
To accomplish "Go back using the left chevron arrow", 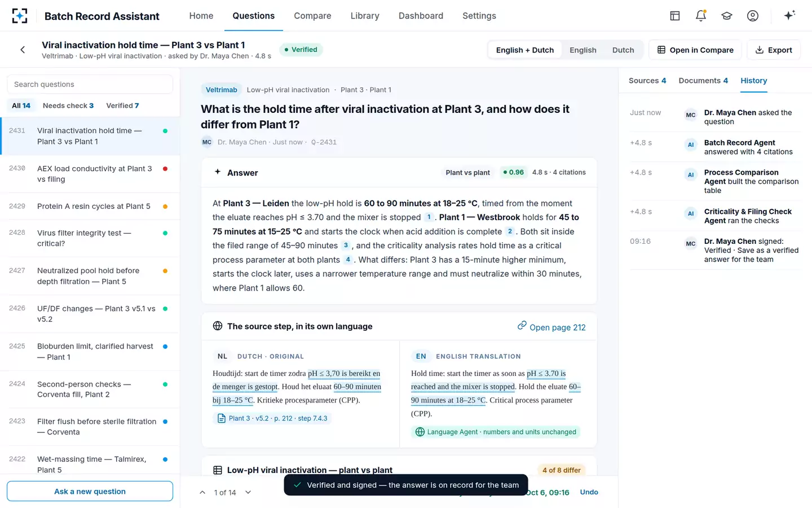I will (23, 50).
